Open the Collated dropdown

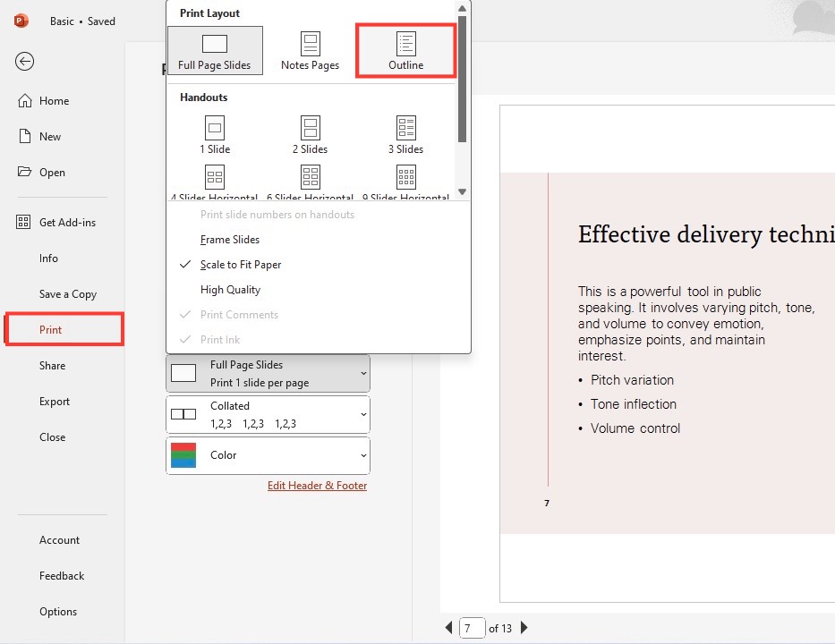coord(268,415)
